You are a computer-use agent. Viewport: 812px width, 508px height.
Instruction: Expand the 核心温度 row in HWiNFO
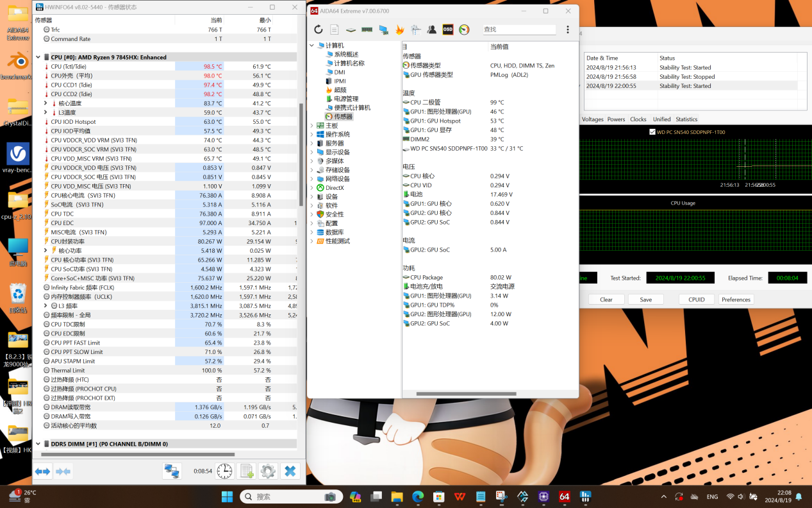pos(46,103)
